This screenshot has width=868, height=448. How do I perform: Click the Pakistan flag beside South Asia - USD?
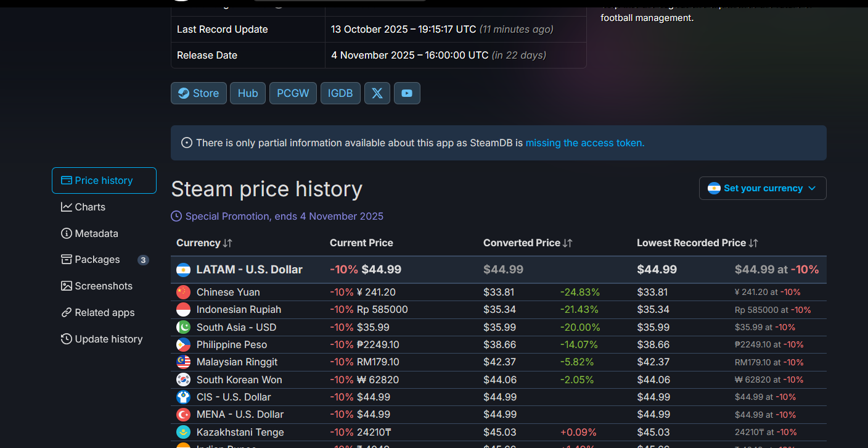point(183,327)
